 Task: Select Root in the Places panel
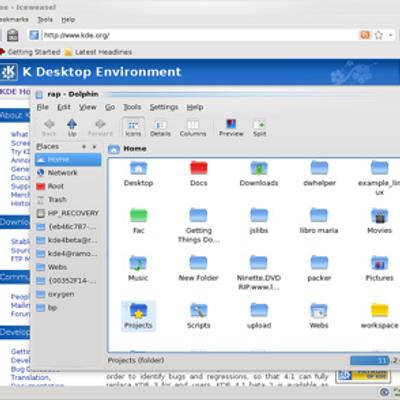pyautogui.click(x=68, y=186)
